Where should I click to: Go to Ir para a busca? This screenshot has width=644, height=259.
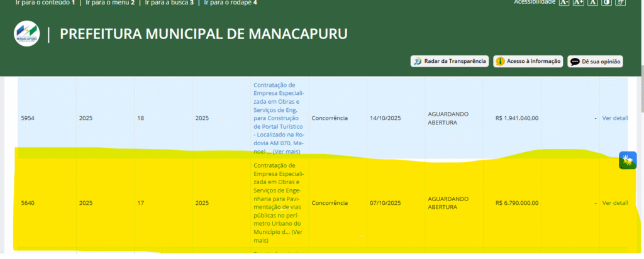click(169, 3)
